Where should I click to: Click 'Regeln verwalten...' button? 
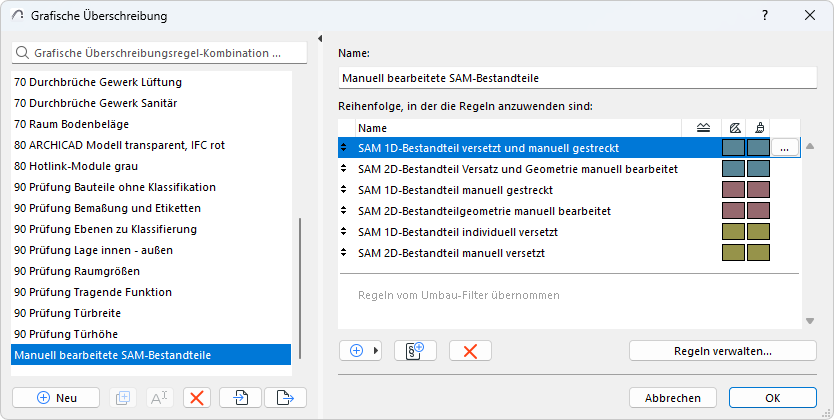pyautogui.click(x=715, y=350)
